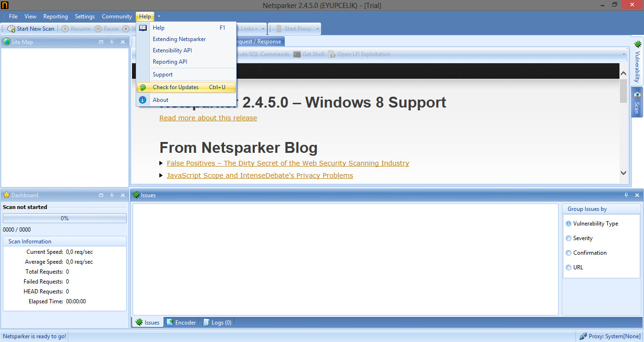This screenshot has width=644, height=342.
Task: Choose Help (F1) entry in menu
Action: [186, 28]
